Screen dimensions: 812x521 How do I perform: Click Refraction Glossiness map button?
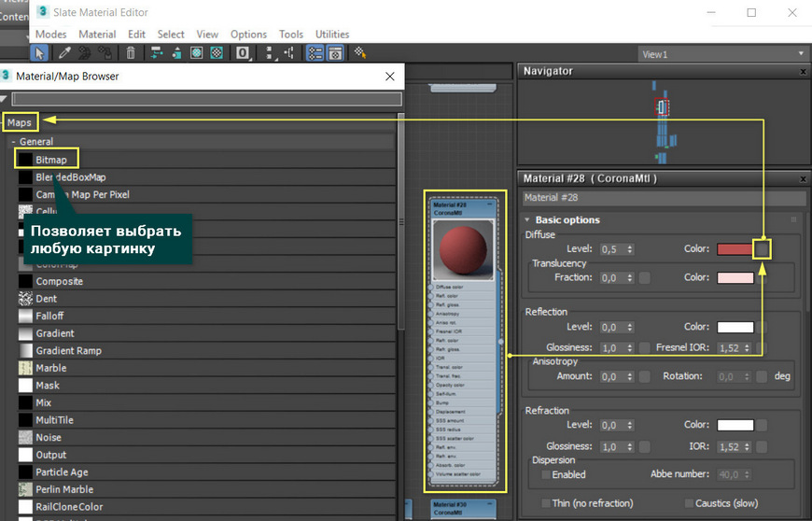click(645, 447)
